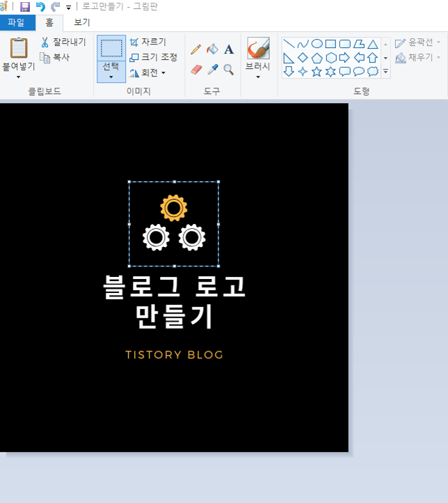Select the Fill with color bucket

coord(212,49)
